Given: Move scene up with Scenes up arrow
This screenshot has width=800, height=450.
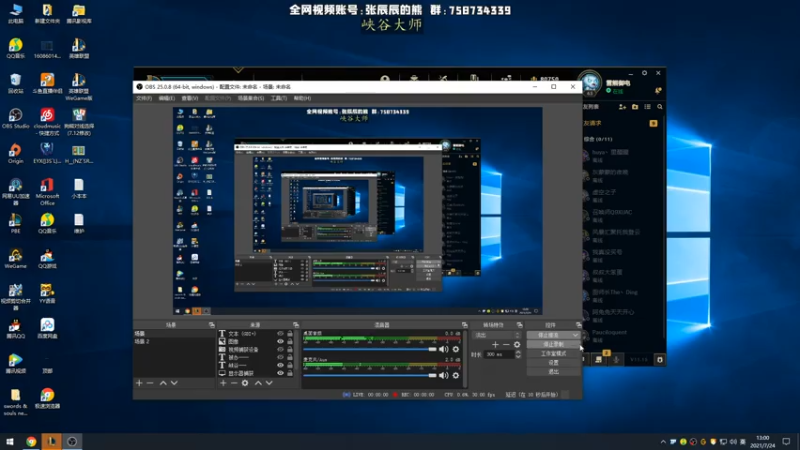Looking at the screenshot, I should [163, 383].
